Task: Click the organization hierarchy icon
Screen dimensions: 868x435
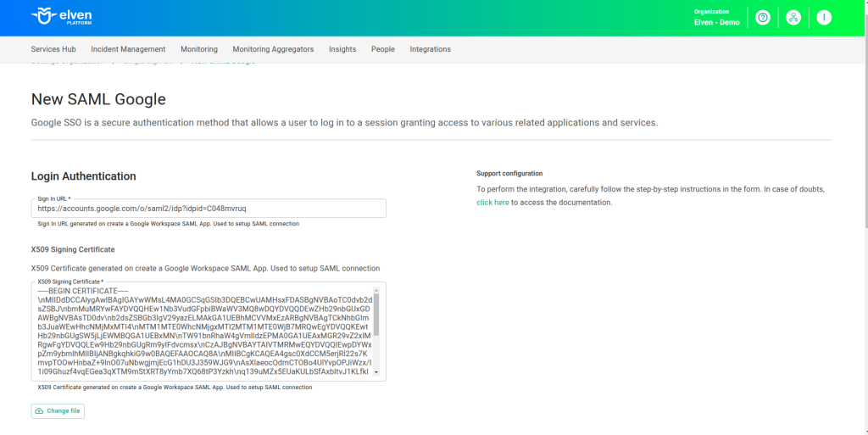Action: (793, 18)
